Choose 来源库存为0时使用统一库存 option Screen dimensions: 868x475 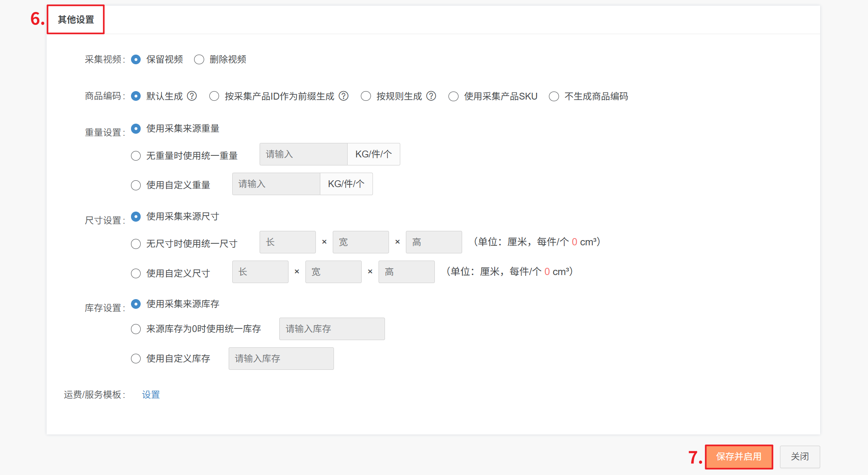(136, 329)
